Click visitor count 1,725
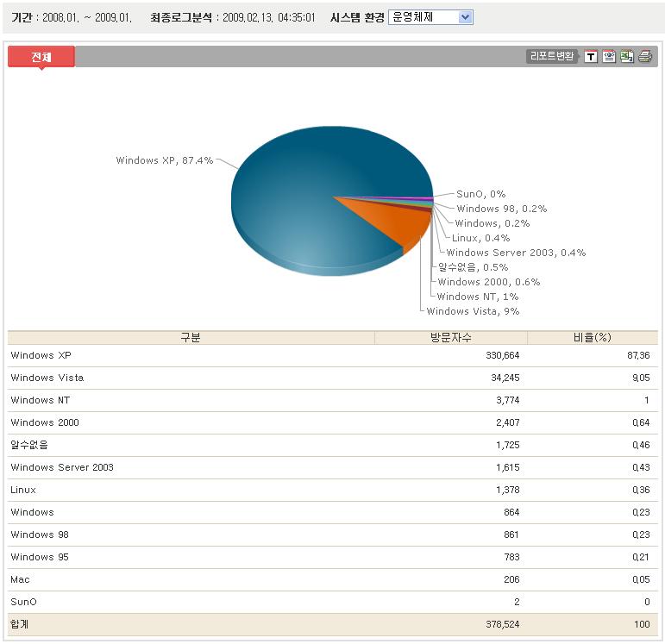Image resolution: width=665 pixels, height=644 pixels. pos(508,445)
